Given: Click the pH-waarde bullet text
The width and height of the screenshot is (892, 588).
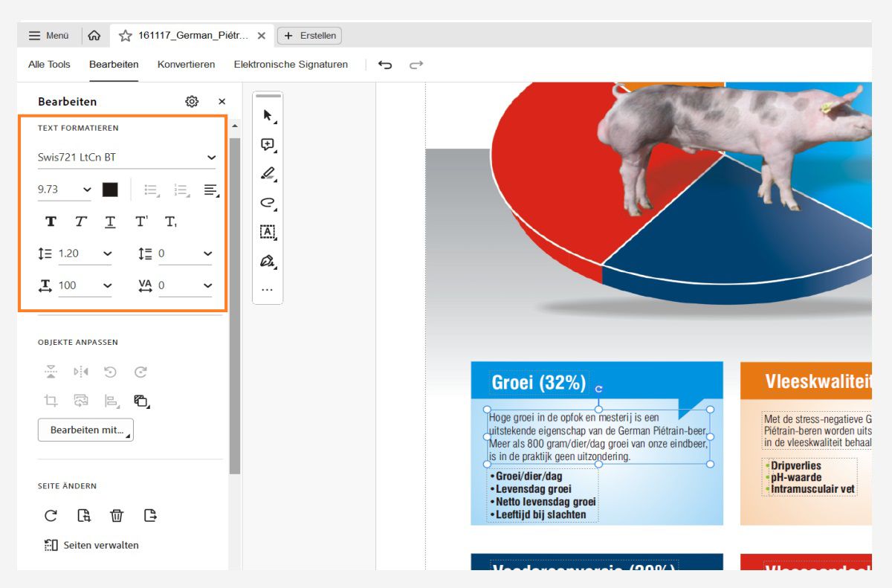Looking at the screenshot, I should point(796,477).
